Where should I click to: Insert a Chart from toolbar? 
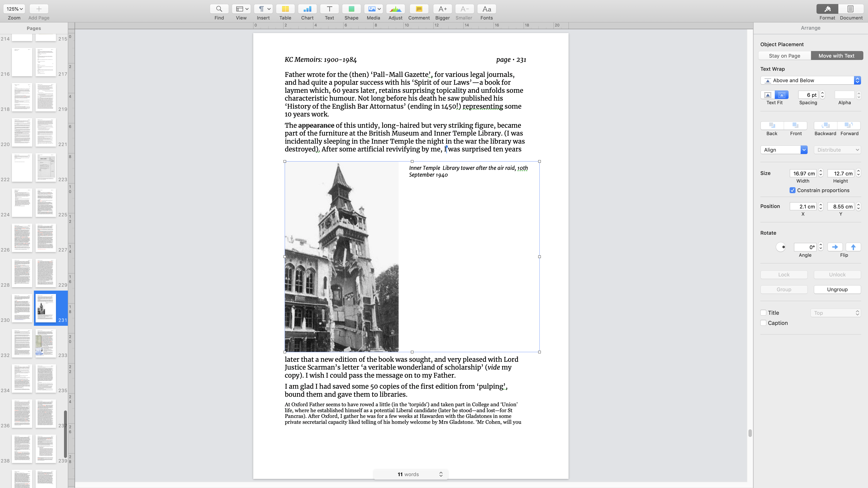coord(307,9)
